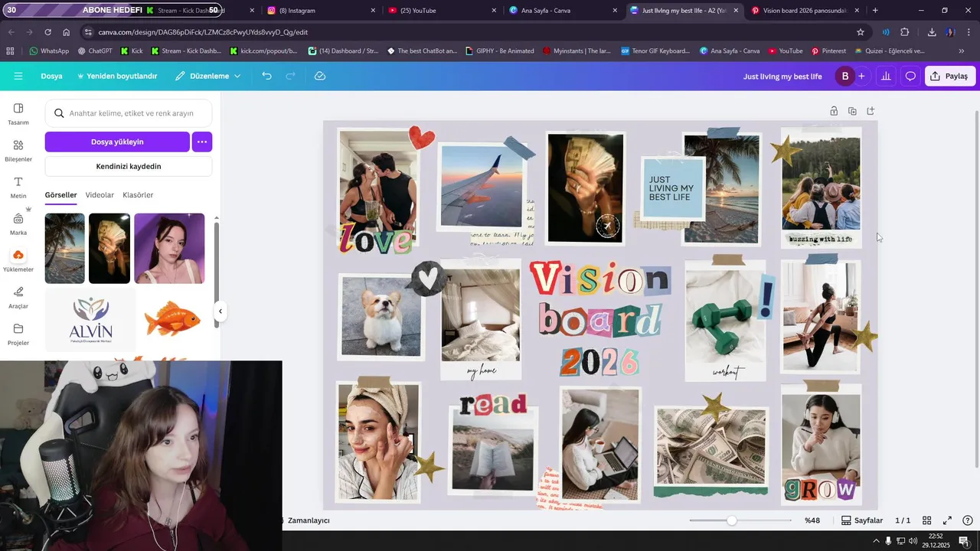Reload the page

click(47, 32)
